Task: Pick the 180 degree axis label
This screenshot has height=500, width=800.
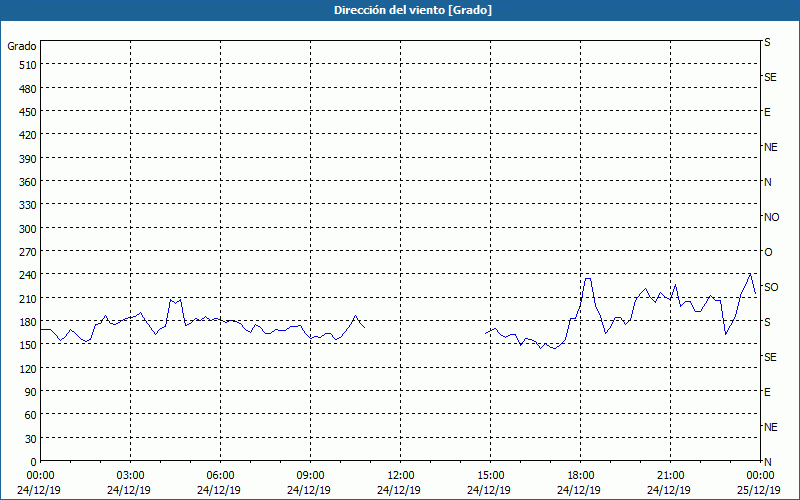Action: 28,322
